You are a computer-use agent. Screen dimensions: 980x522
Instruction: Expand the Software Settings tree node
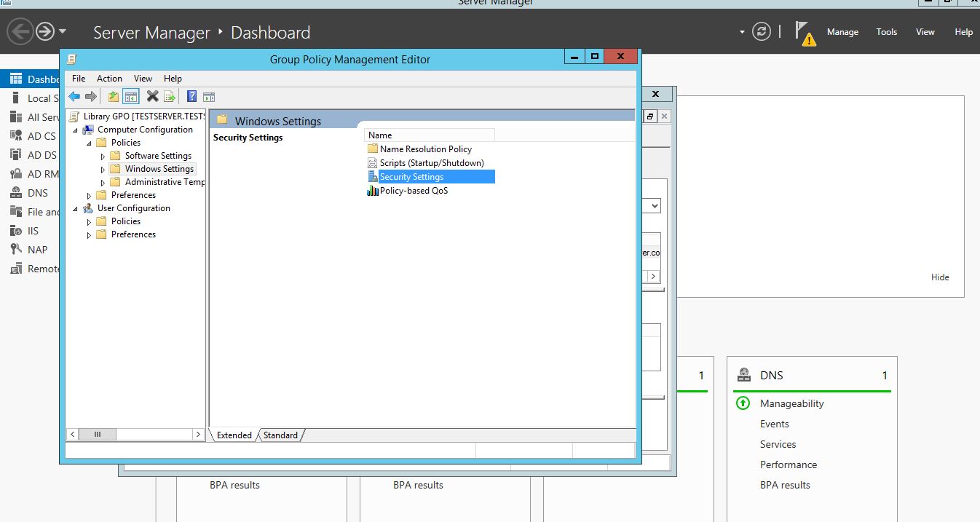point(103,156)
